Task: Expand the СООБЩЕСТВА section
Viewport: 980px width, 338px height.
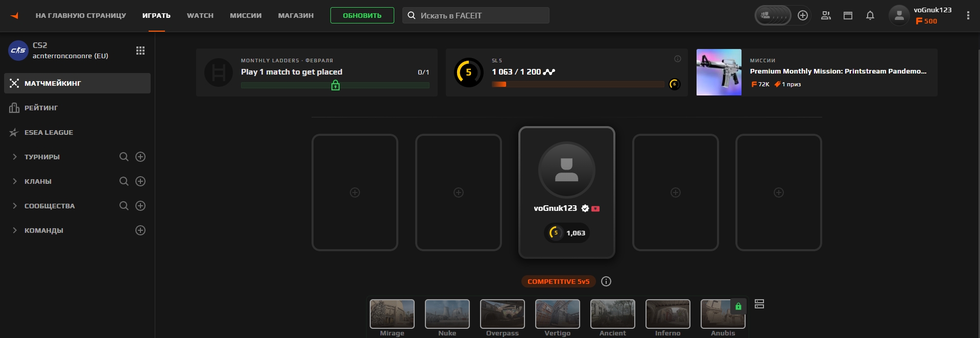Action: (14, 206)
